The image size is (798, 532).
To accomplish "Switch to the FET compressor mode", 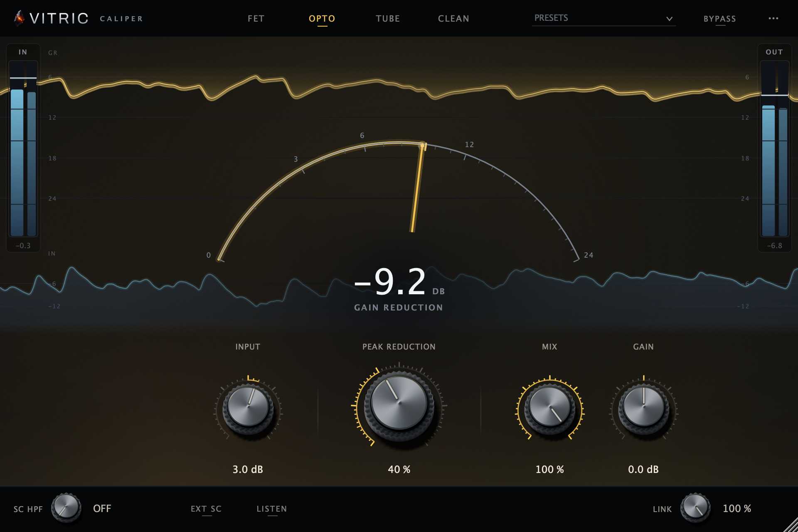I will 256,19.
